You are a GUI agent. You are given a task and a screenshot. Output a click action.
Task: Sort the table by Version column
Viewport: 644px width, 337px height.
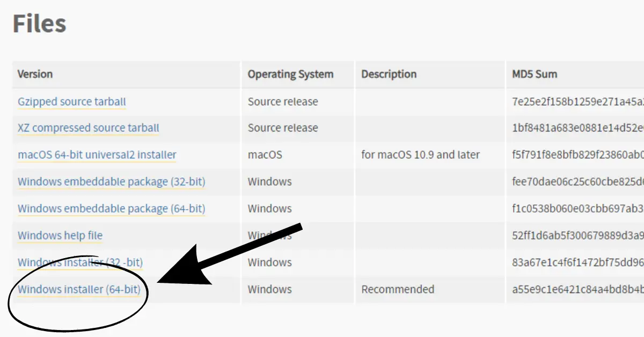(x=35, y=74)
